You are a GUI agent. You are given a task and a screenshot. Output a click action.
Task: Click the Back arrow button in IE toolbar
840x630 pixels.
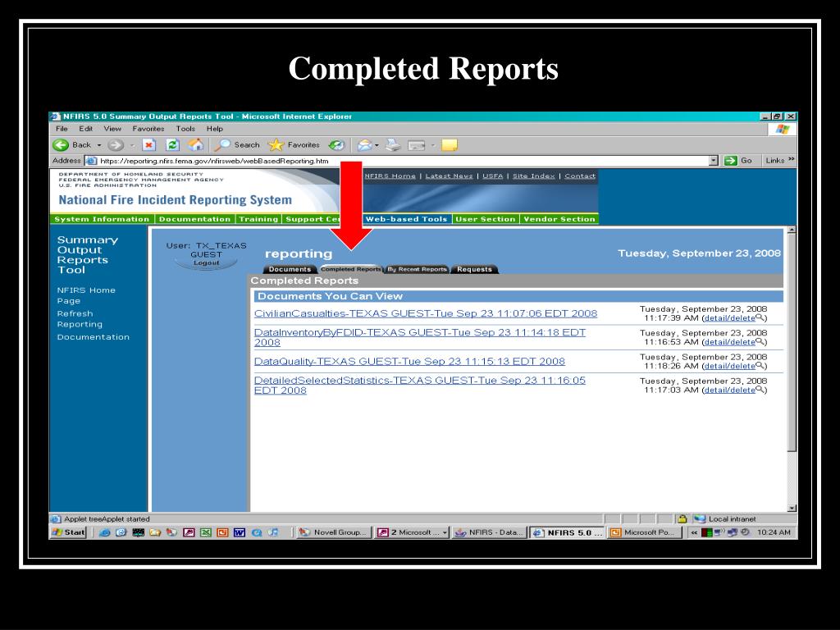pos(61,144)
